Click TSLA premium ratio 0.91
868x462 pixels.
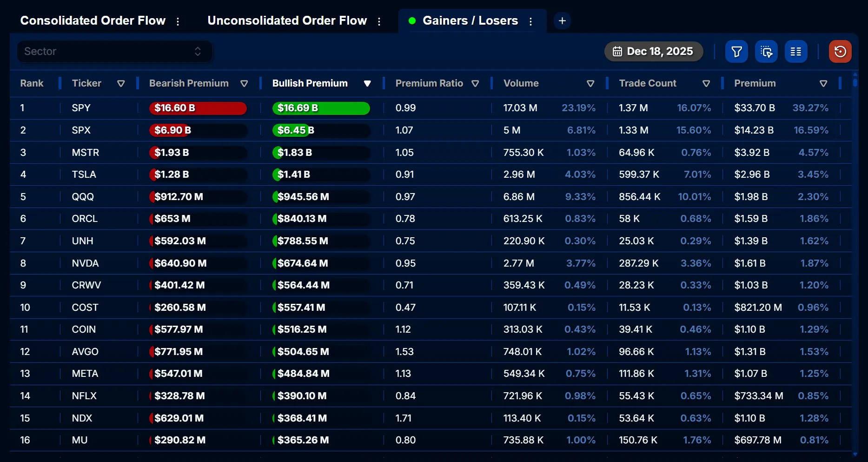tap(404, 174)
